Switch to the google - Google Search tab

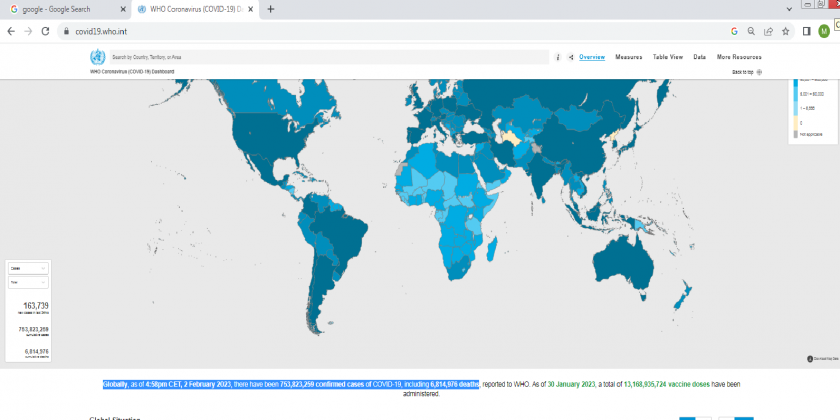(60, 9)
